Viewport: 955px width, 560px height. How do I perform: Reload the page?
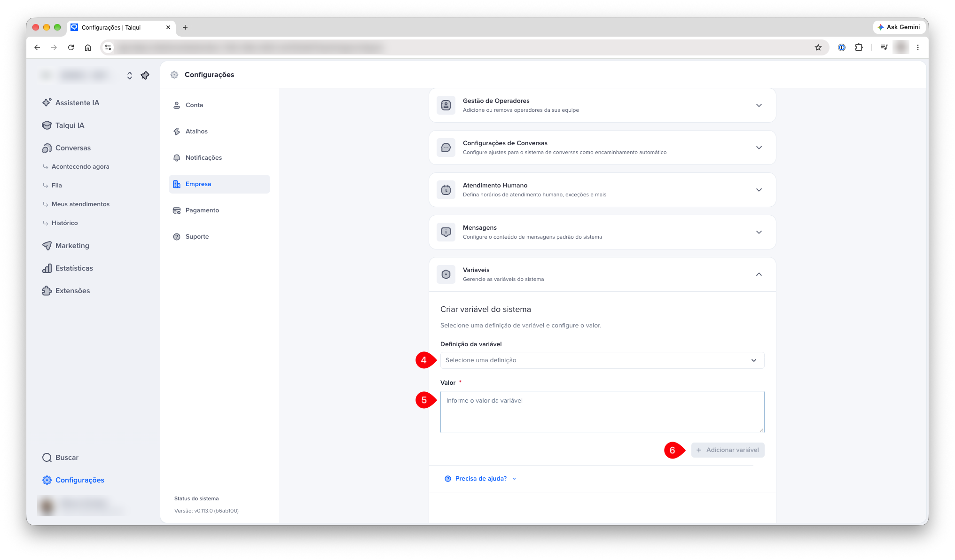tap(71, 47)
